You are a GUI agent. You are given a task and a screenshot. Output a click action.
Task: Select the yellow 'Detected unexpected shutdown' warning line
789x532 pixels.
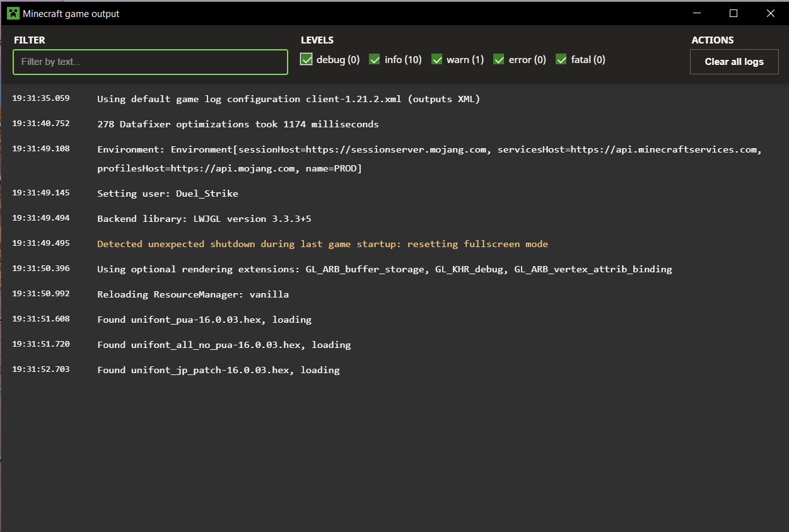pos(322,244)
